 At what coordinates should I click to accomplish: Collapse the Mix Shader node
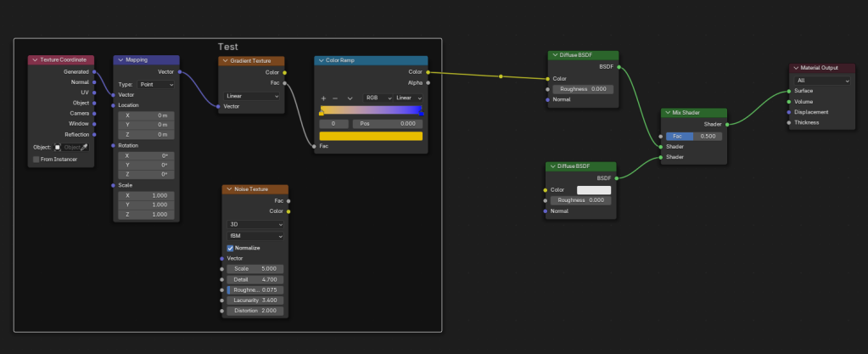click(x=667, y=113)
